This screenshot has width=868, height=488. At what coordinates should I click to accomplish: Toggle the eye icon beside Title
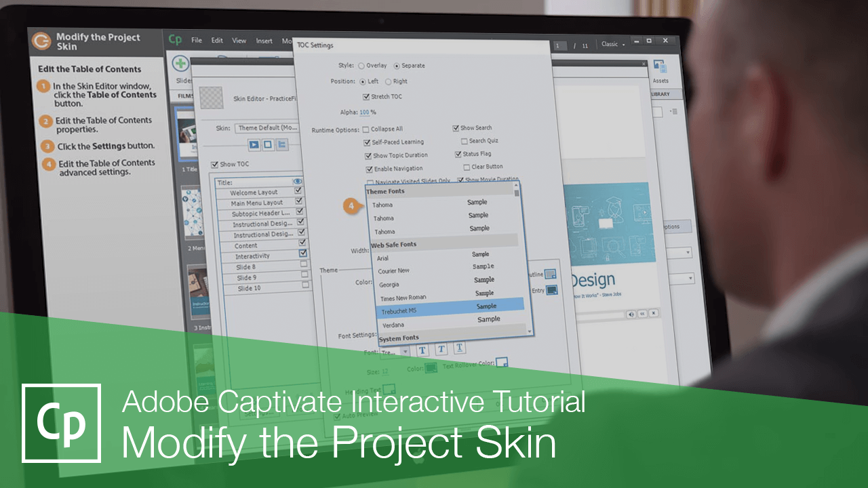point(297,182)
